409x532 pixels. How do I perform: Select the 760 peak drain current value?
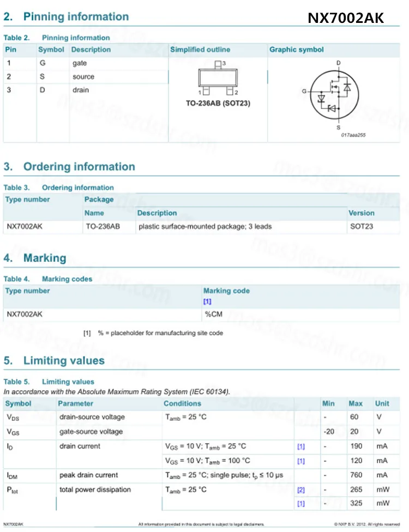click(x=356, y=475)
